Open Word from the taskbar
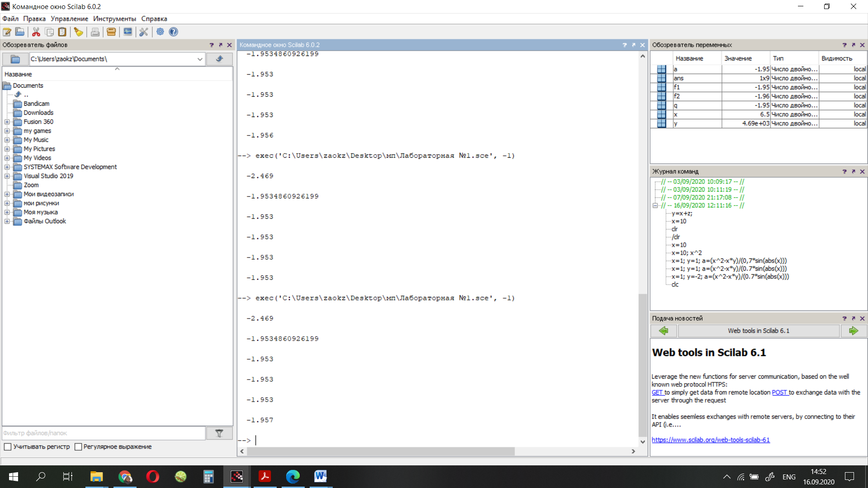The image size is (868, 488). [321, 476]
